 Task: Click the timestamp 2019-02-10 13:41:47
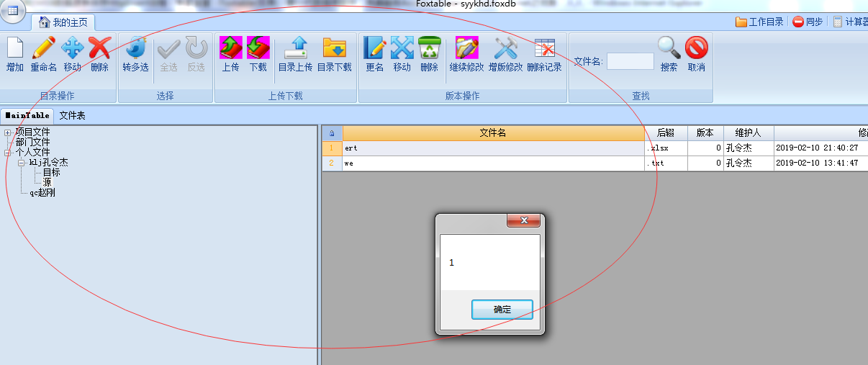(817, 163)
